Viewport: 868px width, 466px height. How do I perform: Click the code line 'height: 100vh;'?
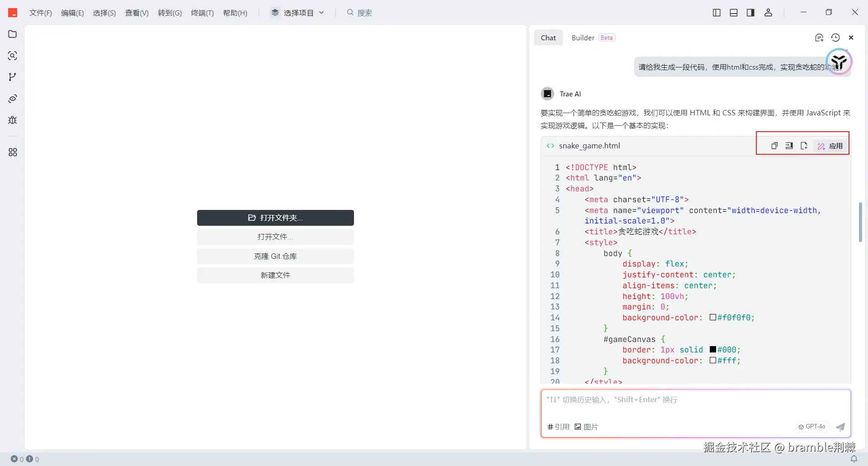(655, 296)
